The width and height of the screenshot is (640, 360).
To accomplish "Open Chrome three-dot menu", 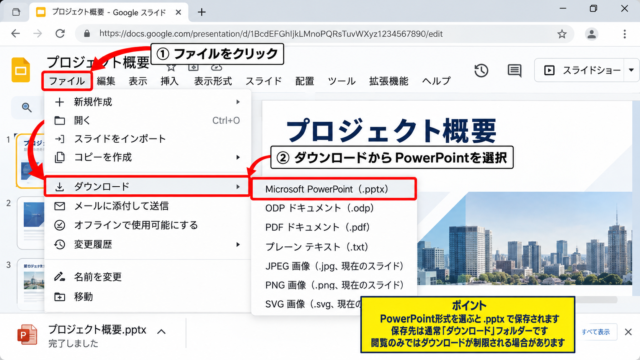I will [624, 34].
